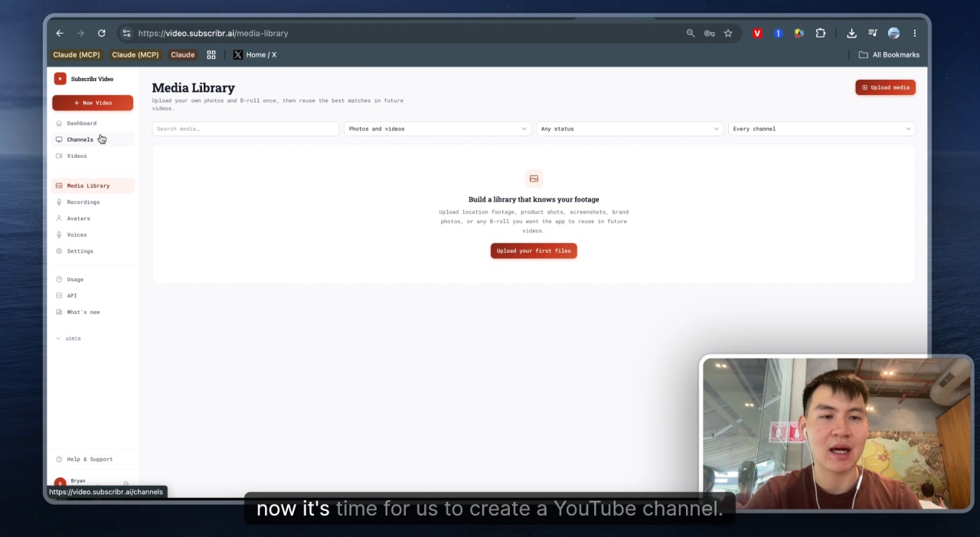Open the media controls music icon
The image size is (980, 537).
873,34
